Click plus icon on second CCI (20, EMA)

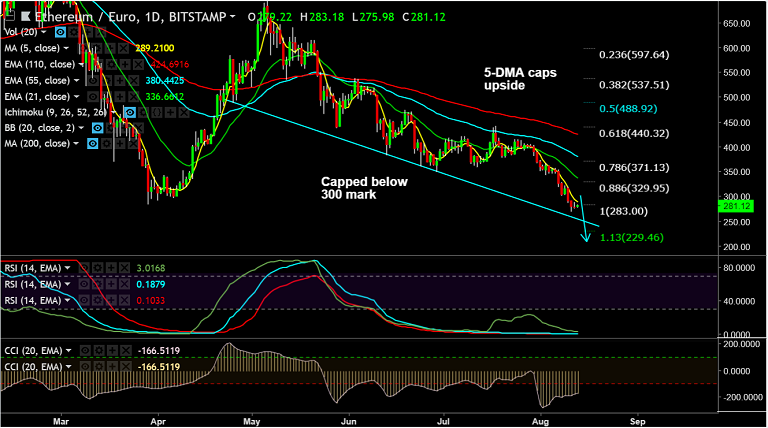coord(112,366)
